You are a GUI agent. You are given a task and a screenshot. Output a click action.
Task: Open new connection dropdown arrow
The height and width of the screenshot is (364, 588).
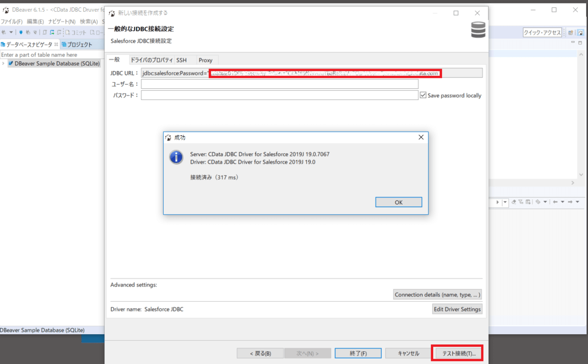click(11, 32)
